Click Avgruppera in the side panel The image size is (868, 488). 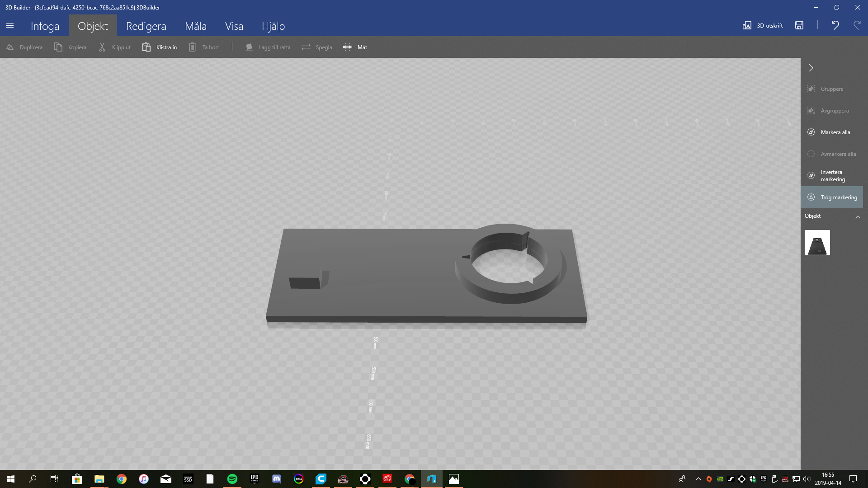point(832,111)
